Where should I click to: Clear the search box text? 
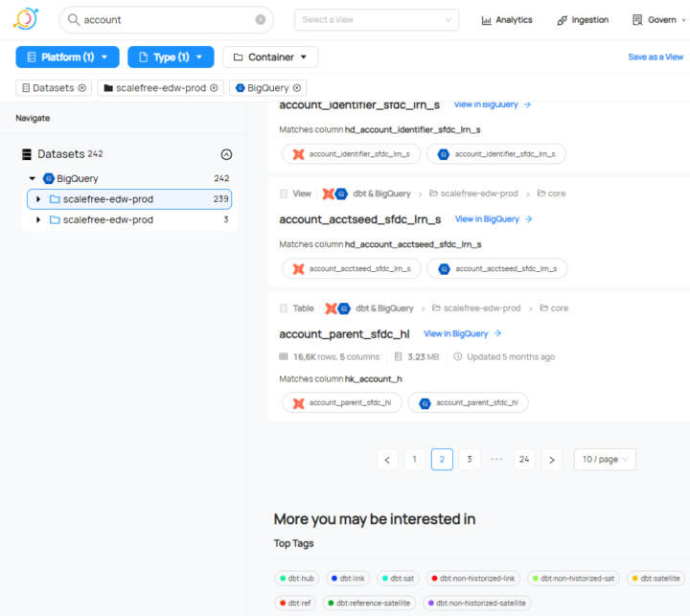(x=261, y=19)
